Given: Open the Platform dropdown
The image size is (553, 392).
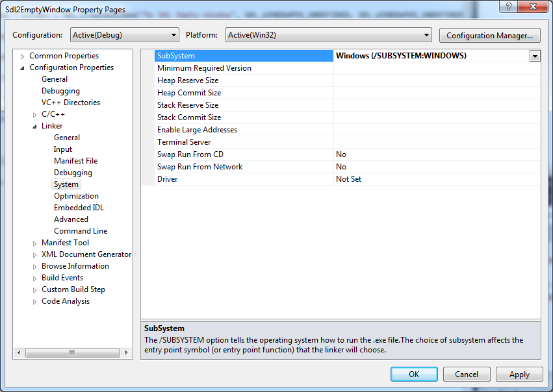Looking at the screenshot, I should pyautogui.click(x=428, y=34).
